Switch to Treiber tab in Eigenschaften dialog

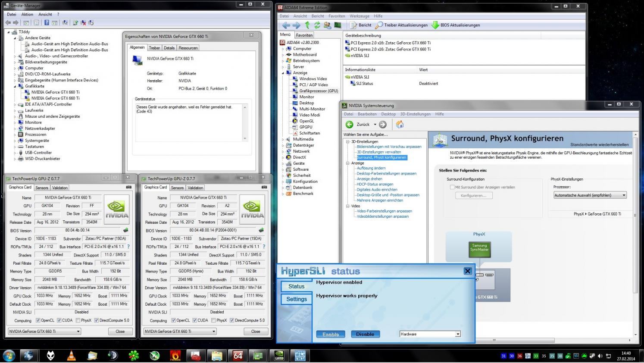click(154, 48)
